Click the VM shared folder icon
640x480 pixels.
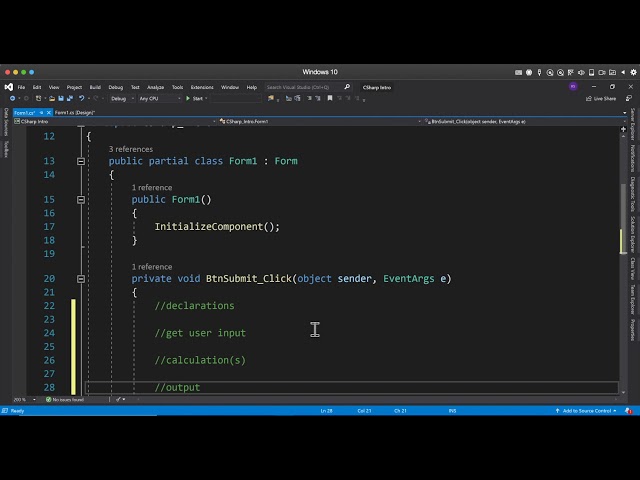click(612, 72)
